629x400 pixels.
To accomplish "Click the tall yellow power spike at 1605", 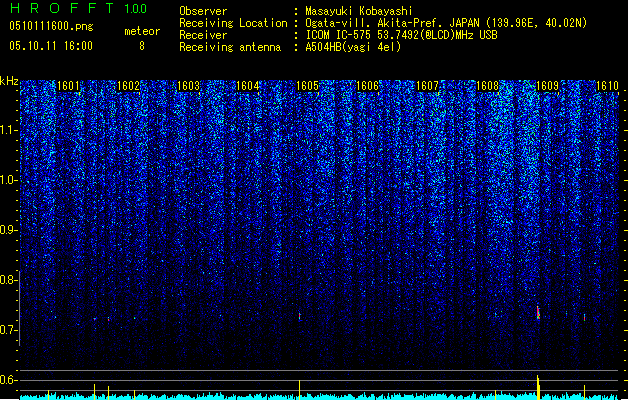I will click(299, 390).
